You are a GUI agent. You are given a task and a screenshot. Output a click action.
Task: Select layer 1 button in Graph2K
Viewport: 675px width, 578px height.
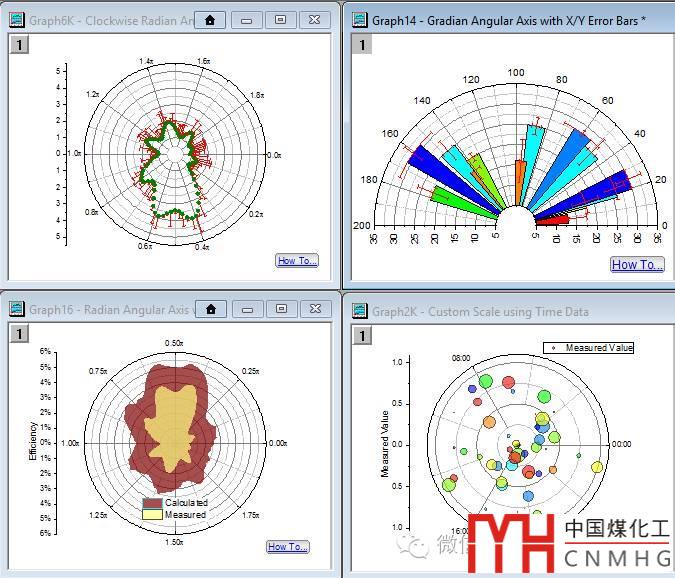click(362, 336)
